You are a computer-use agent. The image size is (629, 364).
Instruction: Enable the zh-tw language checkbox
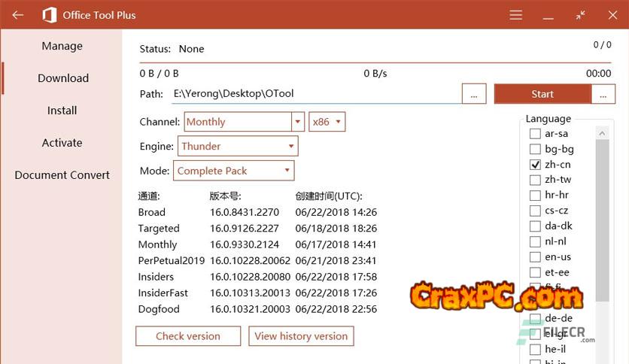click(535, 180)
